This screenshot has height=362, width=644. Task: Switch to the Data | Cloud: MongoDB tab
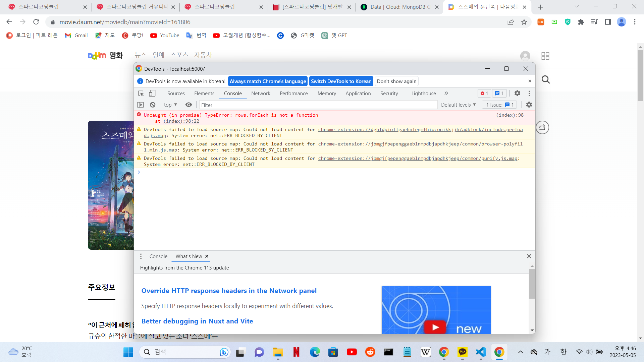[x=400, y=7]
